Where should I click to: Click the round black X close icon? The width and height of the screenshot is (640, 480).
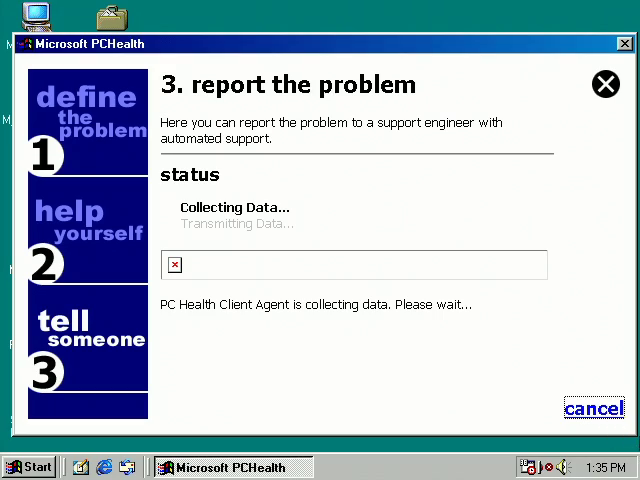pyautogui.click(x=606, y=84)
